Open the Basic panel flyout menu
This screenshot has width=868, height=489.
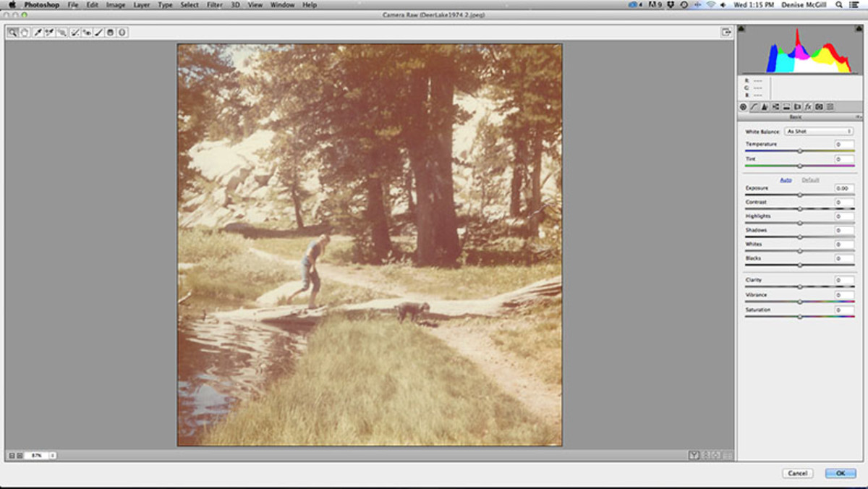pos(858,116)
